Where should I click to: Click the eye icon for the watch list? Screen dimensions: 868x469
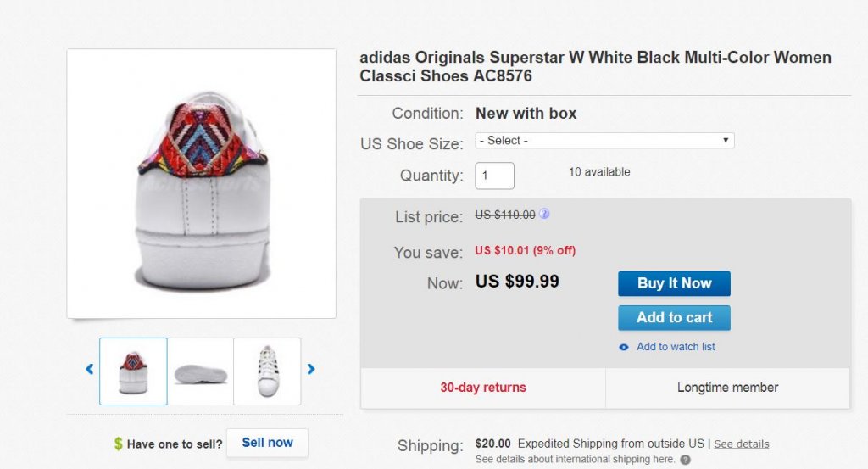pyautogui.click(x=624, y=347)
